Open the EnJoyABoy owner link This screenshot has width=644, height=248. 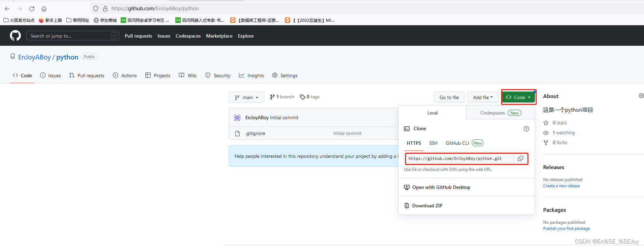coord(35,57)
